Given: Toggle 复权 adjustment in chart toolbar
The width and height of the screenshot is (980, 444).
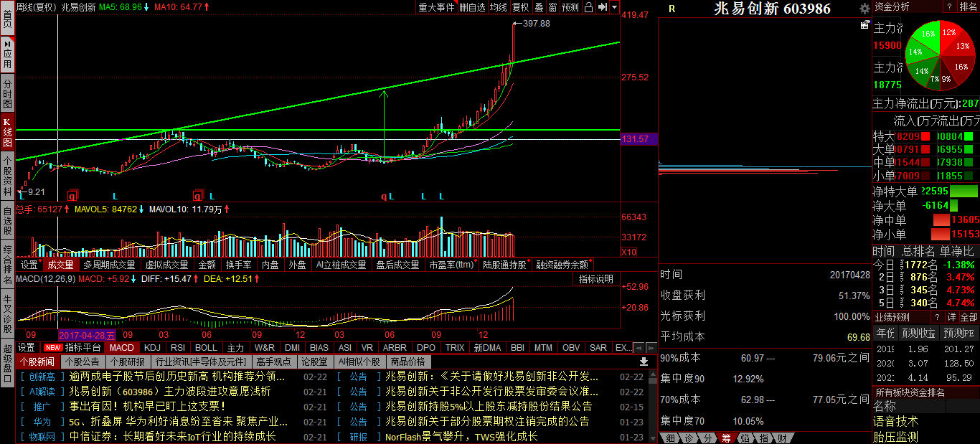Looking at the screenshot, I should (520, 7).
